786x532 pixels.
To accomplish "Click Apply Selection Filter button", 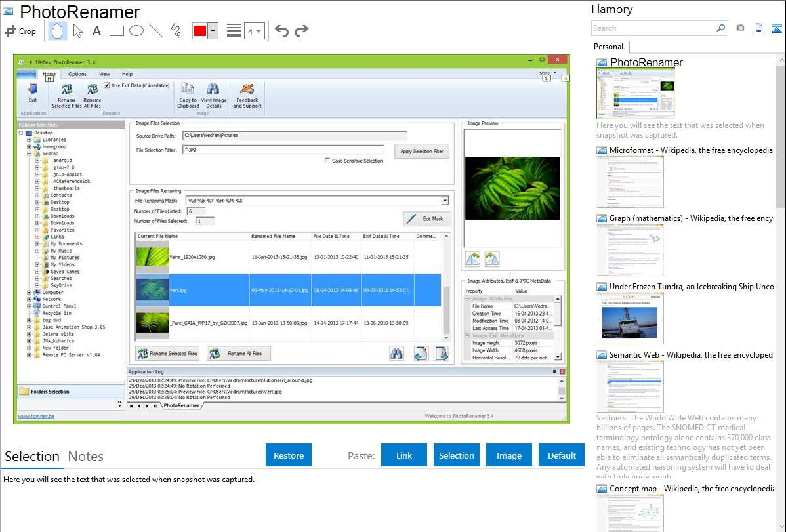I will click(422, 151).
